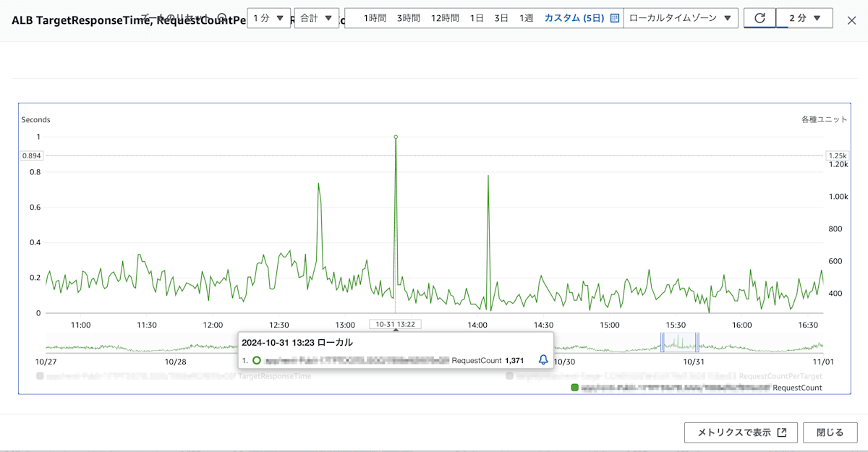Open the 合計 statistic dropdown
Image resolution: width=868 pixels, height=452 pixels.
[x=317, y=18]
